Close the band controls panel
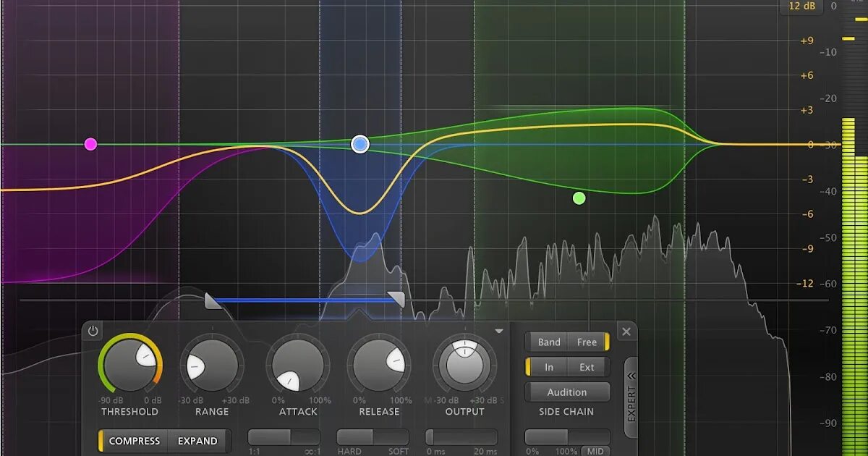The height and width of the screenshot is (456, 868). [x=626, y=332]
